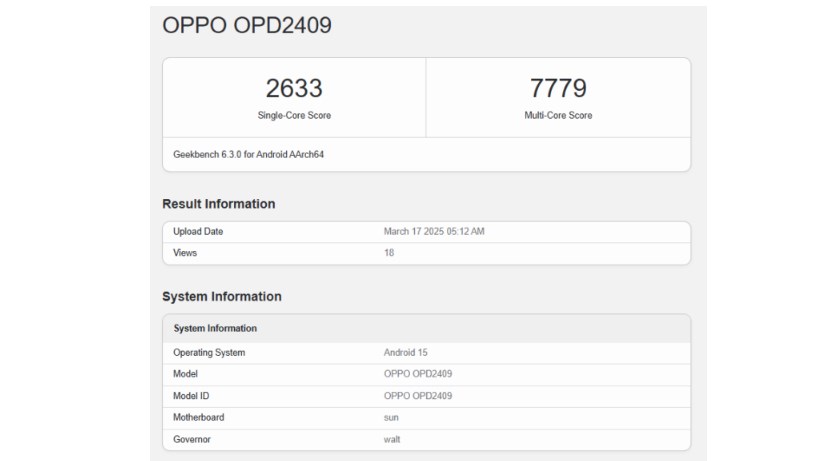
Task: Select OPPO OPD2409 value in Model ID row
Action: [x=418, y=396]
